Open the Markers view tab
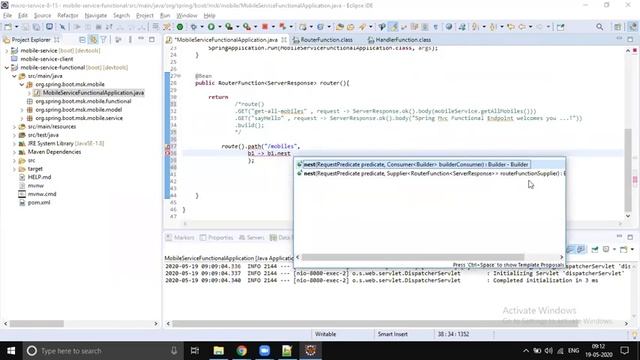Screen dimensions: 640x360 pos(180,238)
